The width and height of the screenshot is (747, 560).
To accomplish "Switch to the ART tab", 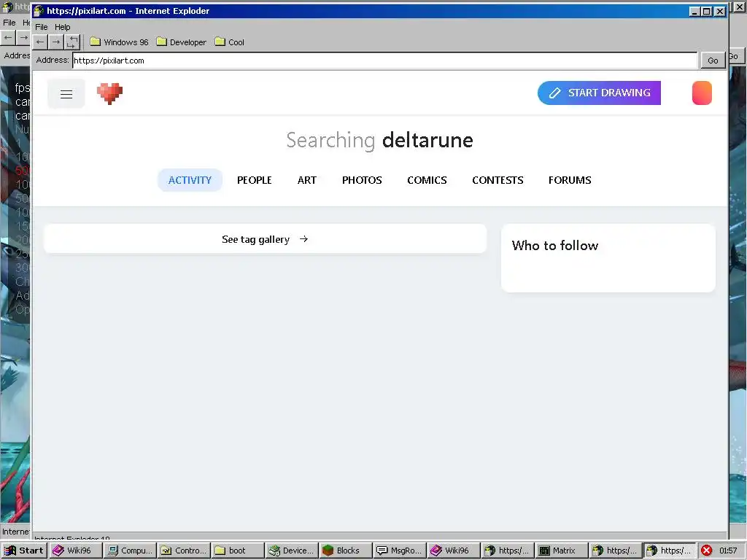I will (x=307, y=180).
